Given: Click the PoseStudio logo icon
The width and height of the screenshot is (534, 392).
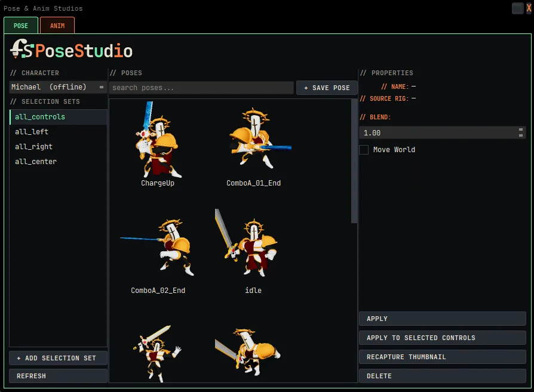Looking at the screenshot, I should pyautogui.click(x=22, y=49).
